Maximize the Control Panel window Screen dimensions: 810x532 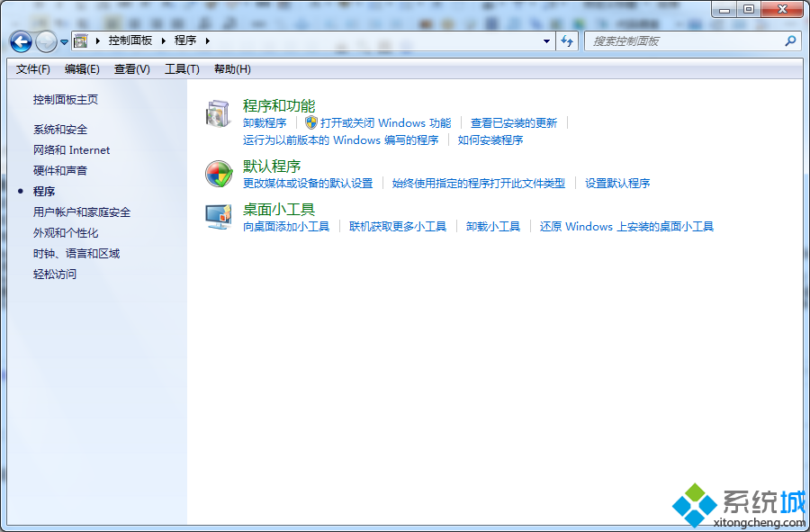tap(749, 9)
